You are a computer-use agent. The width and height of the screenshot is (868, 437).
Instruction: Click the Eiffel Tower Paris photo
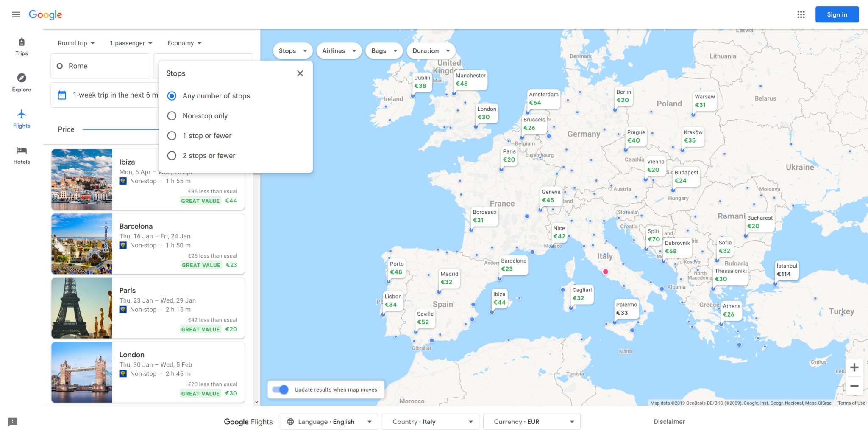tap(82, 308)
